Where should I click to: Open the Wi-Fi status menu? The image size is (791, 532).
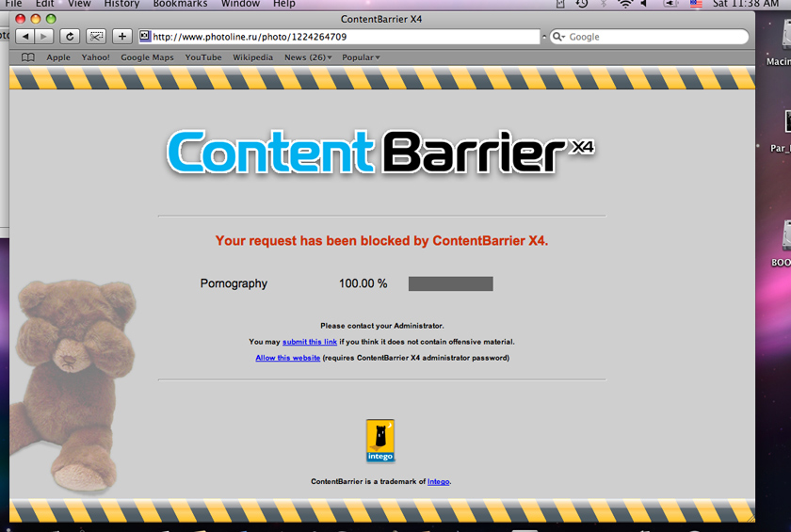pyautogui.click(x=625, y=4)
